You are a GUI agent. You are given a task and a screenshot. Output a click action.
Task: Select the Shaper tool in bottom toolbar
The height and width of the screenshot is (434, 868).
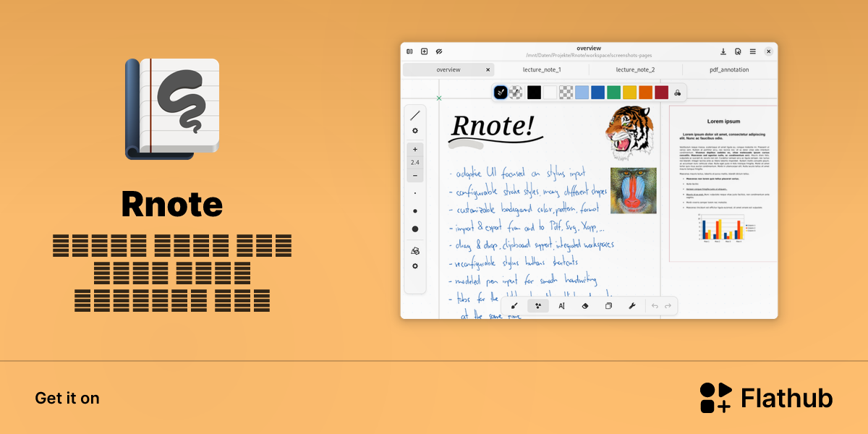[537, 306]
